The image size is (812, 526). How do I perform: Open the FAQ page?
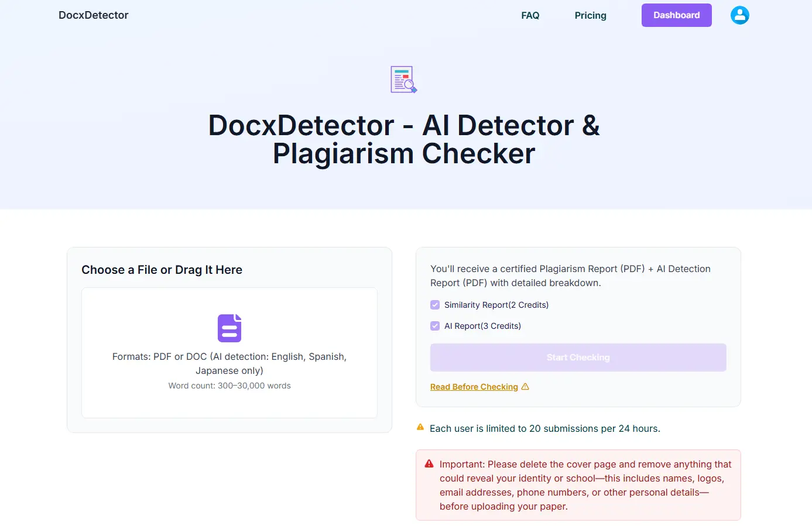coord(530,15)
